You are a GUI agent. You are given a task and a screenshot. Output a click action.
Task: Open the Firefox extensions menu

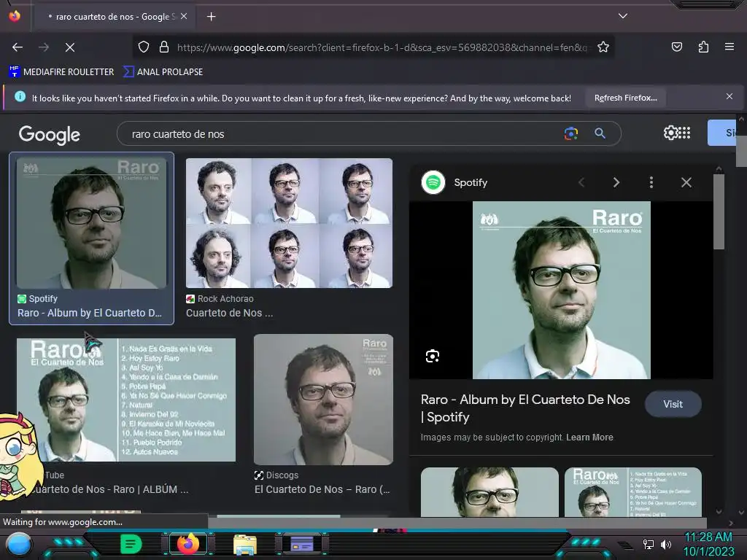coord(703,47)
